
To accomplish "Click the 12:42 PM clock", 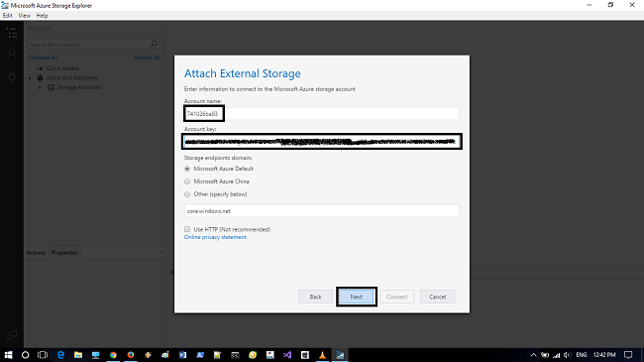I will click(604, 355).
